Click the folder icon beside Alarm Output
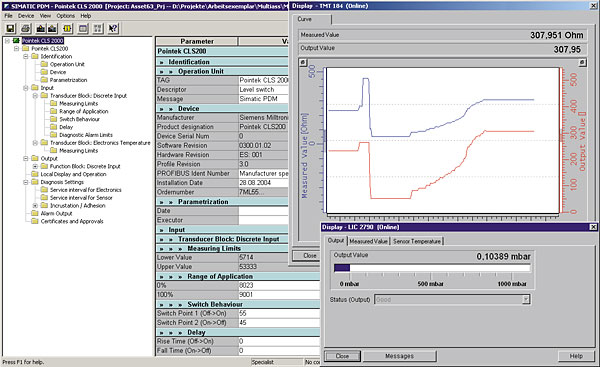This screenshot has height=367, width=600. pyautogui.click(x=35, y=213)
